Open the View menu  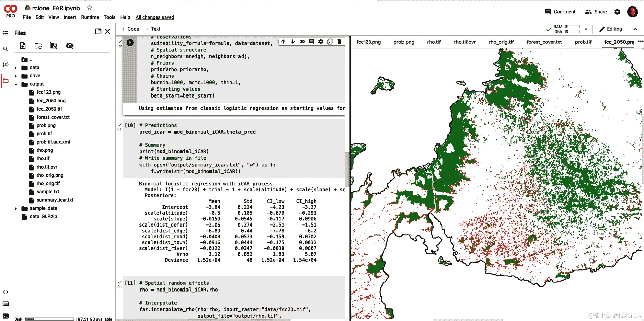click(x=54, y=17)
